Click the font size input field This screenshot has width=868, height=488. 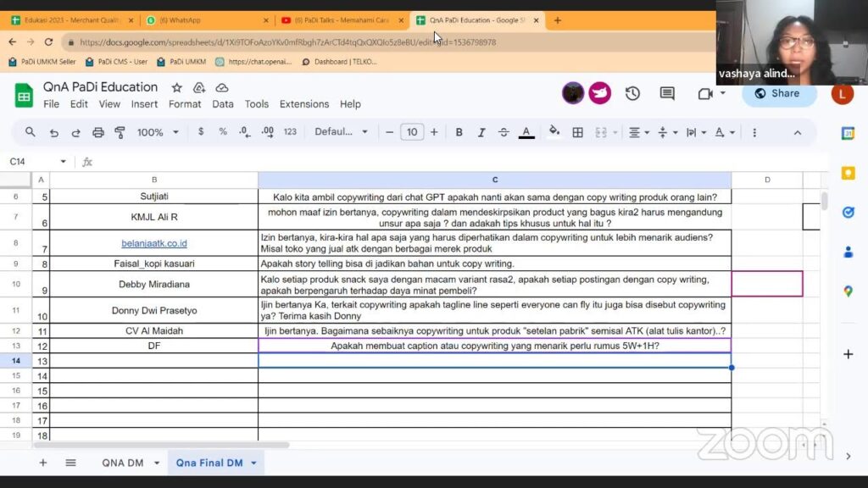point(412,132)
